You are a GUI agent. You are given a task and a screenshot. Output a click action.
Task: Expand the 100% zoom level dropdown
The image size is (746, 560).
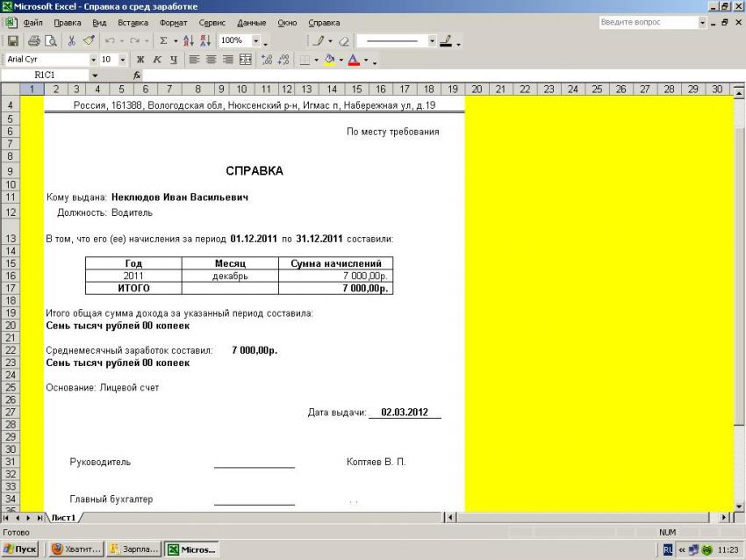click(256, 41)
